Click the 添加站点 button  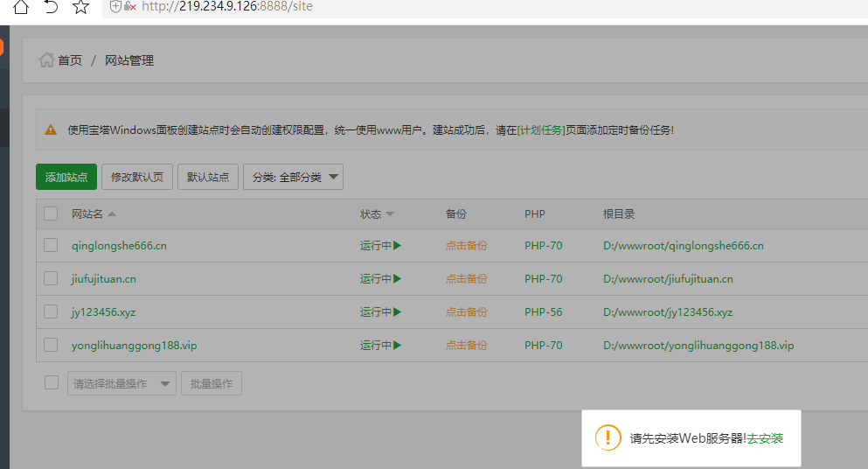click(66, 177)
